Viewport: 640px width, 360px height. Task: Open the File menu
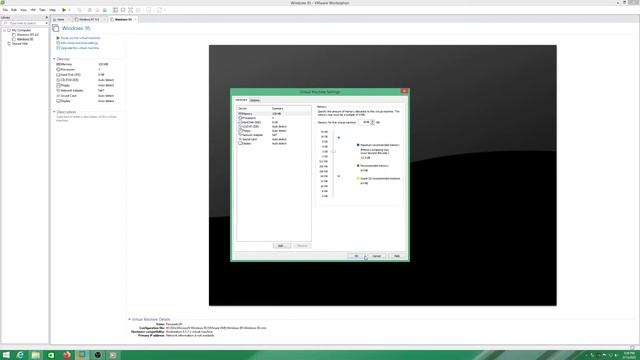point(5,10)
